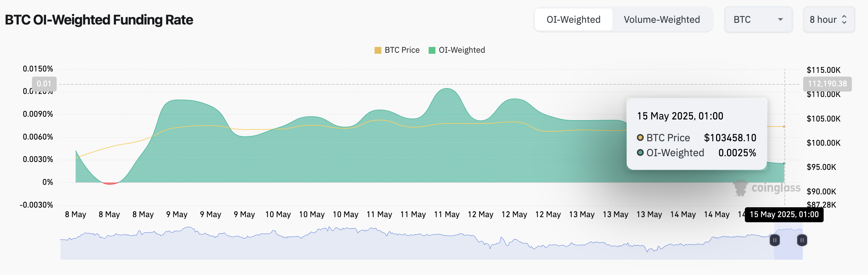Open the 8 hour interval selector
The image size is (868, 275).
[x=829, y=20]
